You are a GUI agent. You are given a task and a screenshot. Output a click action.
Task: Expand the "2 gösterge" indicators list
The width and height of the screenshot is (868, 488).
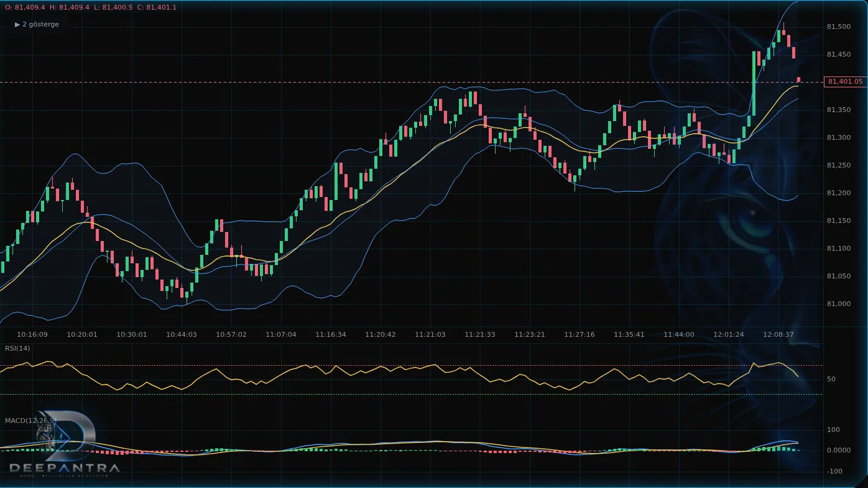coord(37,24)
